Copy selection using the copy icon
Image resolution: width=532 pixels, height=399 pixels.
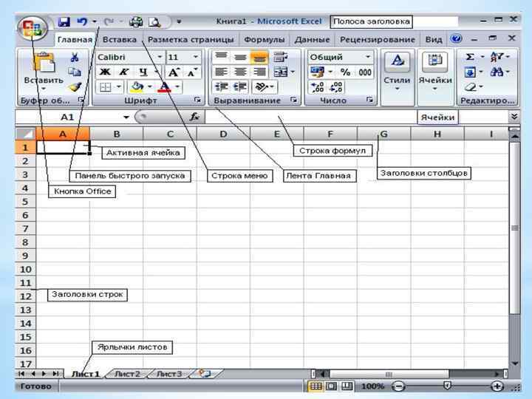[x=75, y=72]
